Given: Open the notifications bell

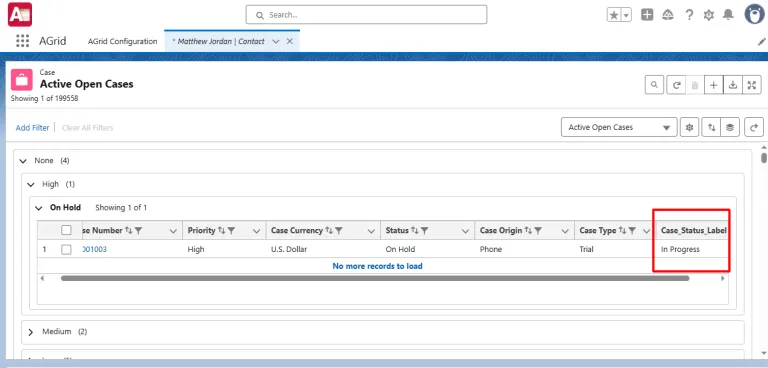Looking at the screenshot, I should [728, 15].
